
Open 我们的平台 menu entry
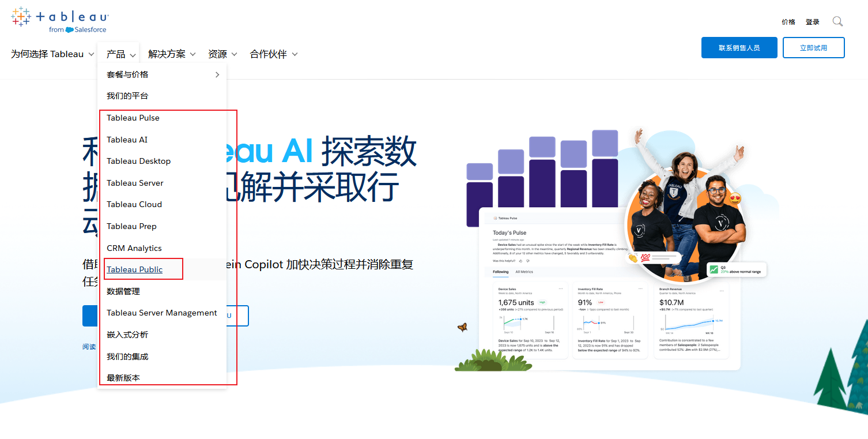point(127,96)
